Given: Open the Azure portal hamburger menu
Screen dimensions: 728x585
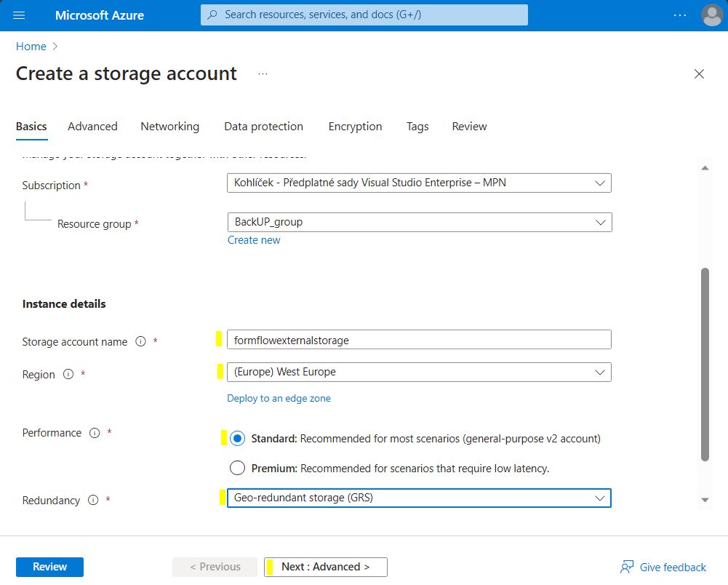Looking at the screenshot, I should coord(19,15).
